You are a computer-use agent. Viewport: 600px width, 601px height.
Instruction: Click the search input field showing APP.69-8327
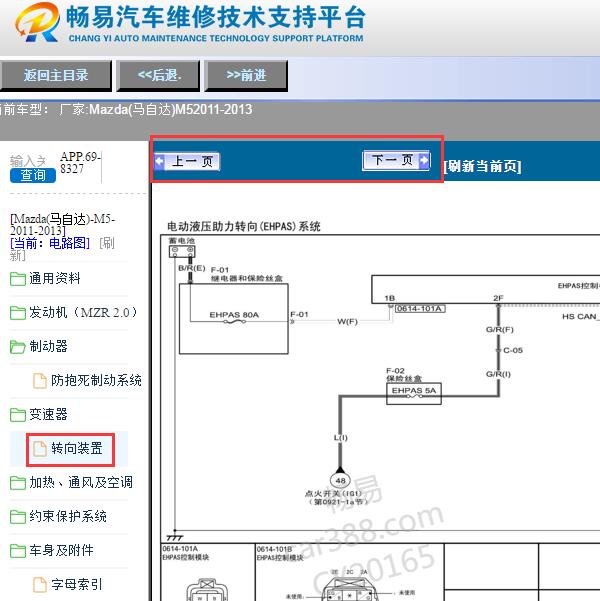80,163
